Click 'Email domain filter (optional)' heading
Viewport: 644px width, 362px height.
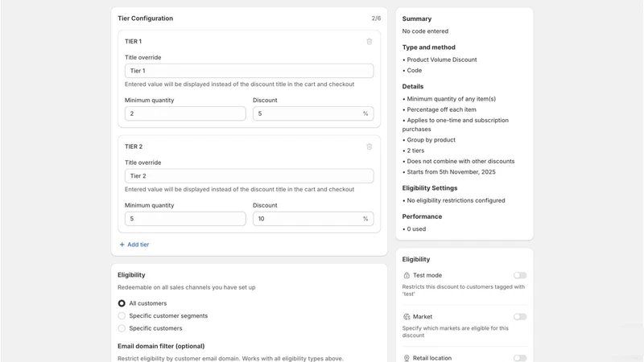click(x=161, y=346)
